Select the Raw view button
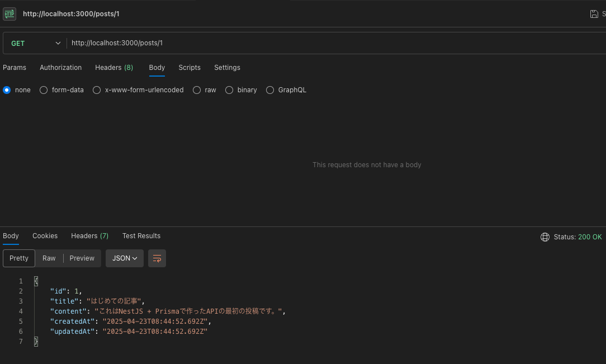The image size is (606, 364). pos(49,258)
